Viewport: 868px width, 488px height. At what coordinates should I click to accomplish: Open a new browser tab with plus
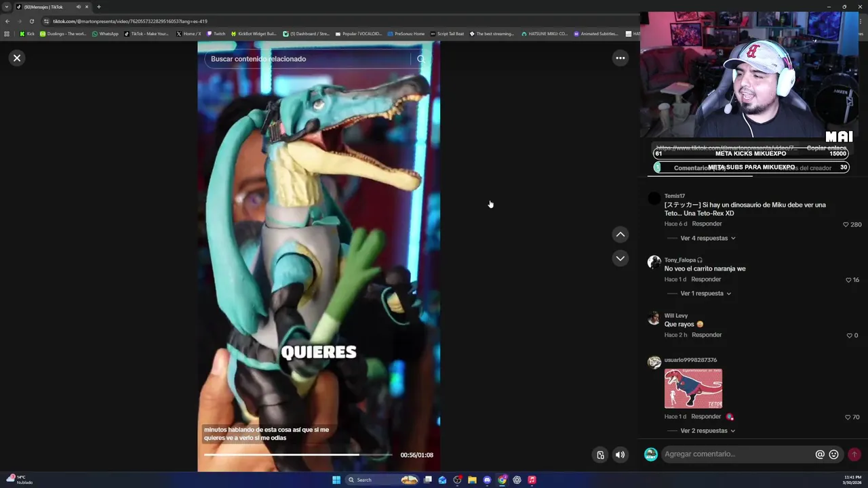pos(98,7)
